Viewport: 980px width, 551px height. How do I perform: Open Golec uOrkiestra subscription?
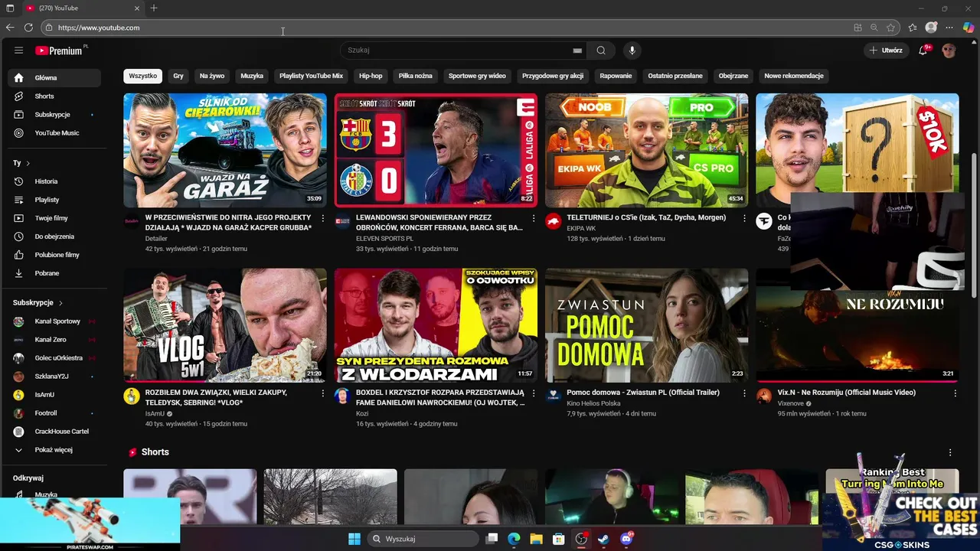(54, 358)
